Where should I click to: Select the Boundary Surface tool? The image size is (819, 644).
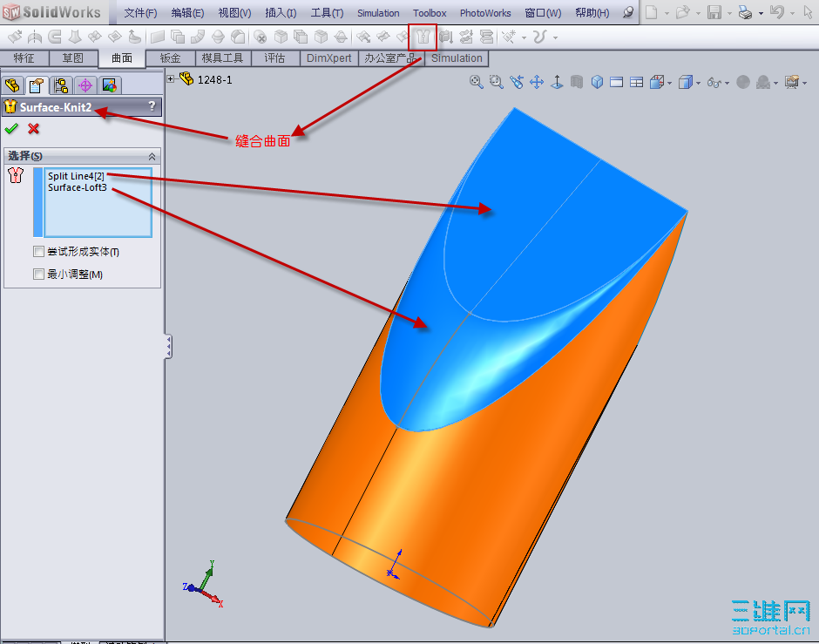(x=95, y=37)
